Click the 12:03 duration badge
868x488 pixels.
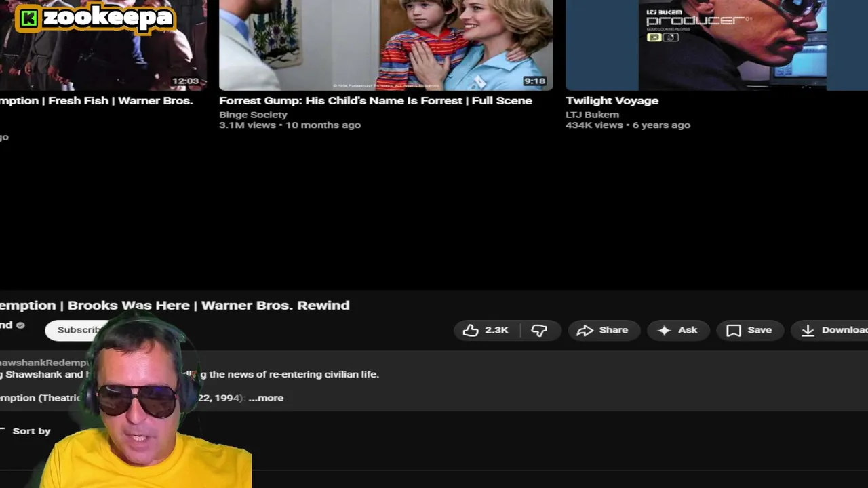coord(185,81)
